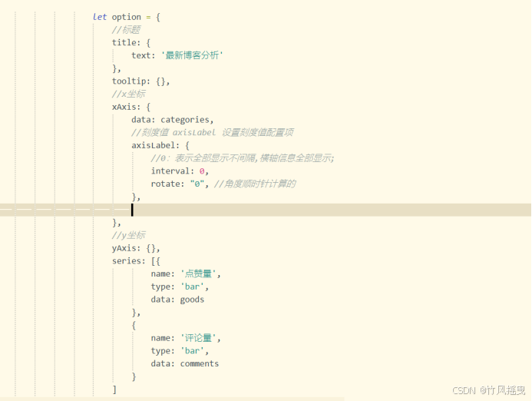
Task: Click the 'interval: 0,' line
Action: [x=180, y=171]
